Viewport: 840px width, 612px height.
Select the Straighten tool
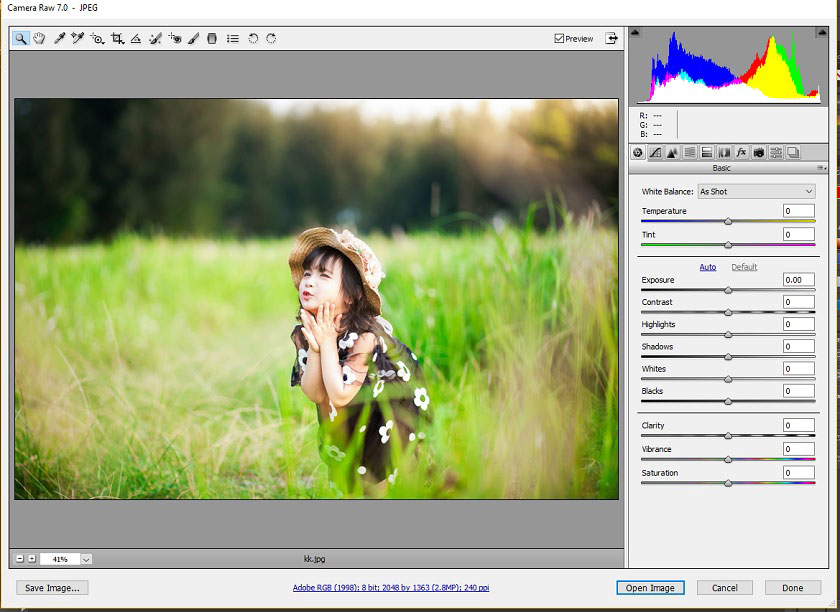pyautogui.click(x=136, y=39)
